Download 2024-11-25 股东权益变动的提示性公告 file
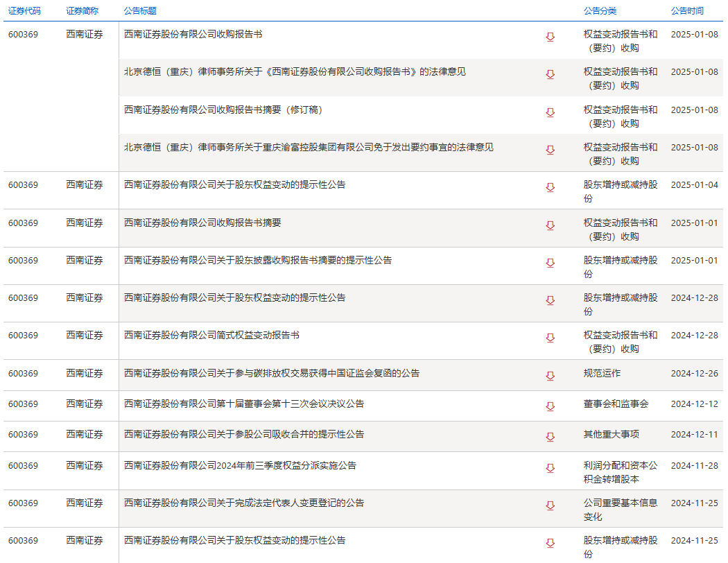This screenshot has width=728, height=563. pos(551,544)
